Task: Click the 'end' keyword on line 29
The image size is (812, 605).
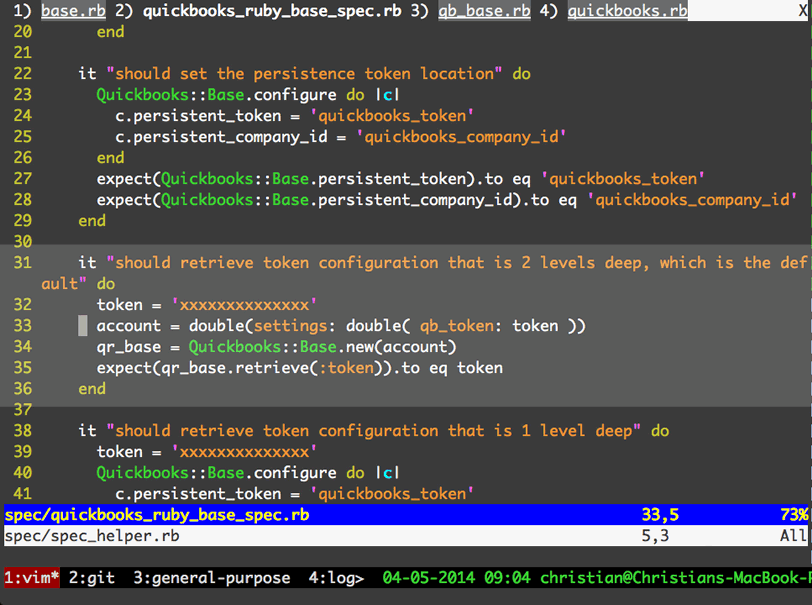Action: click(x=92, y=221)
